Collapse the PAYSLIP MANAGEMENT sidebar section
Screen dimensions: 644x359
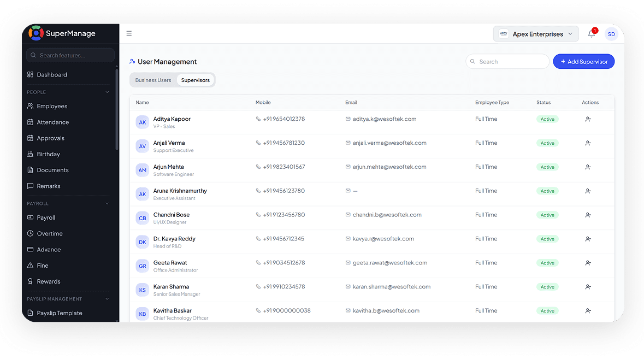point(107,298)
